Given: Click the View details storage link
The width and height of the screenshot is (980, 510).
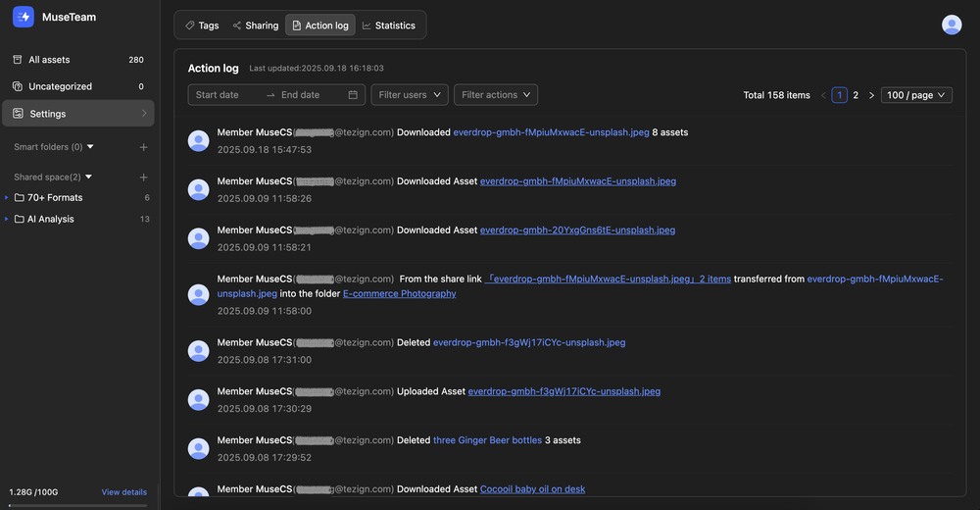Looking at the screenshot, I should click(123, 492).
